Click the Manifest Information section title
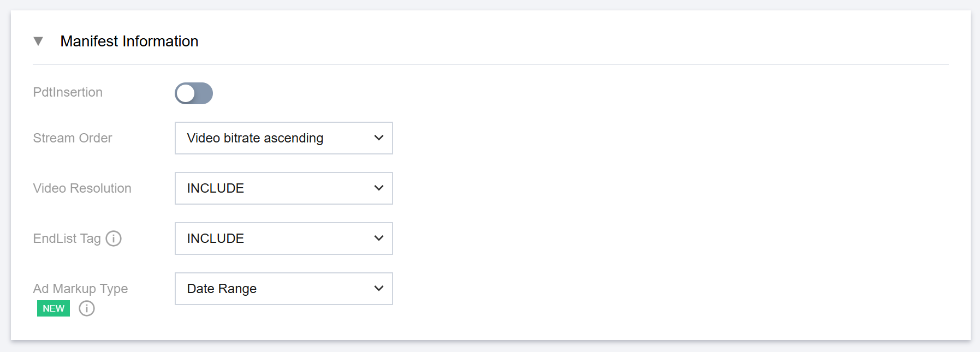The image size is (980, 352). [129, 41]
